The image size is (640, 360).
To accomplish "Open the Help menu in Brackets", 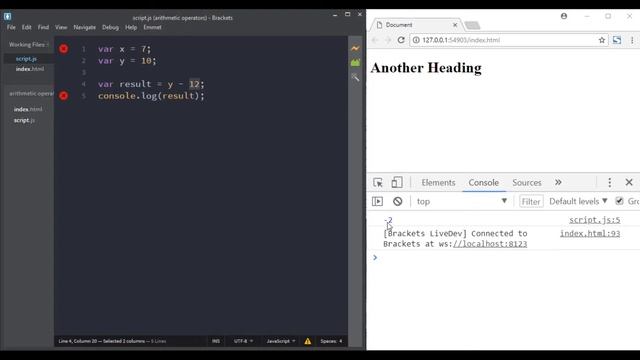I will tap(131, 27).
